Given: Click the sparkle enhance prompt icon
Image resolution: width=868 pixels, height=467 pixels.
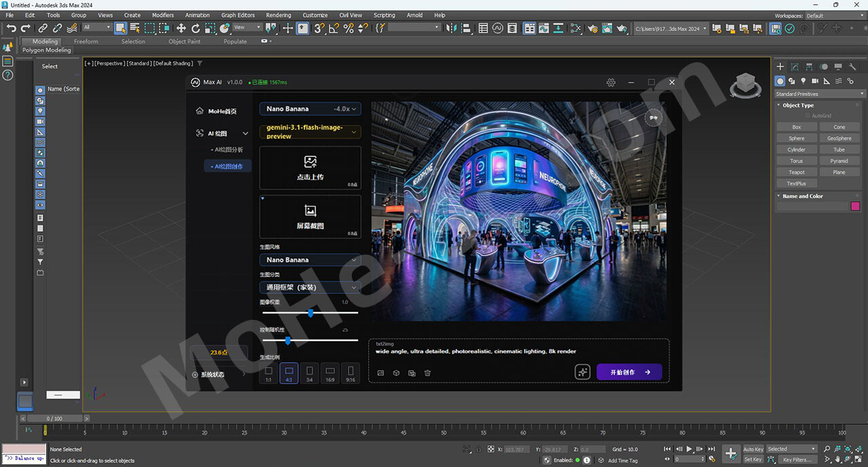Looking at the screenshot, I should point(583,372).
